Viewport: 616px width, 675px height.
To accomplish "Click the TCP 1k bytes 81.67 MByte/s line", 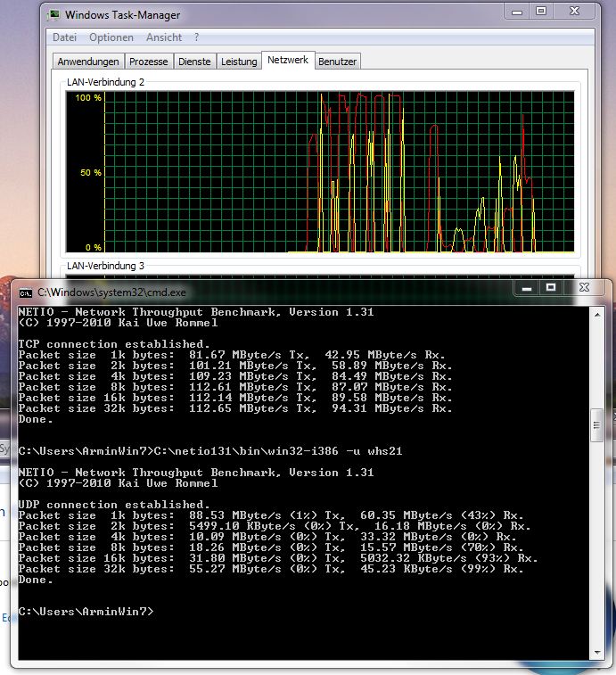I will pyautogui.click(x=232, y=355).
